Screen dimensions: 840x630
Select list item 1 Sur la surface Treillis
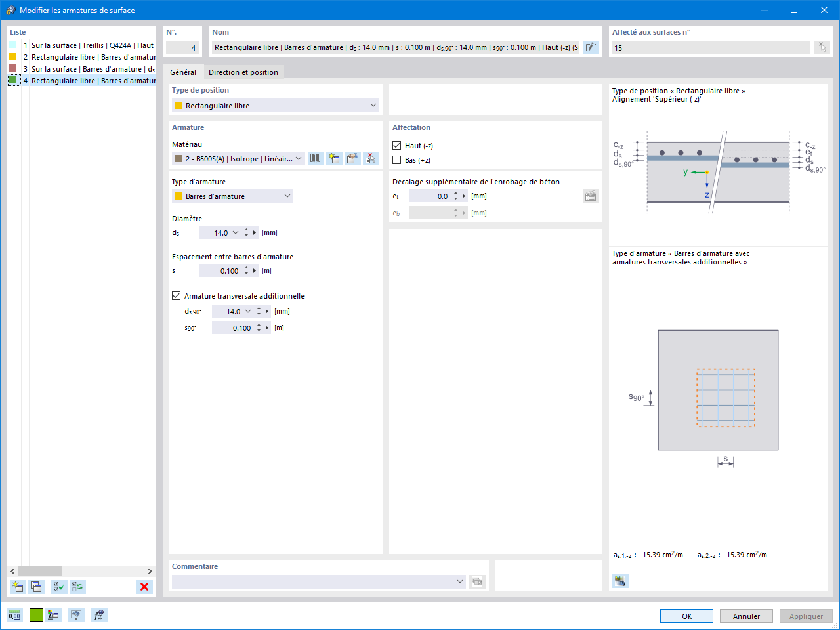(x=81, y=45)
